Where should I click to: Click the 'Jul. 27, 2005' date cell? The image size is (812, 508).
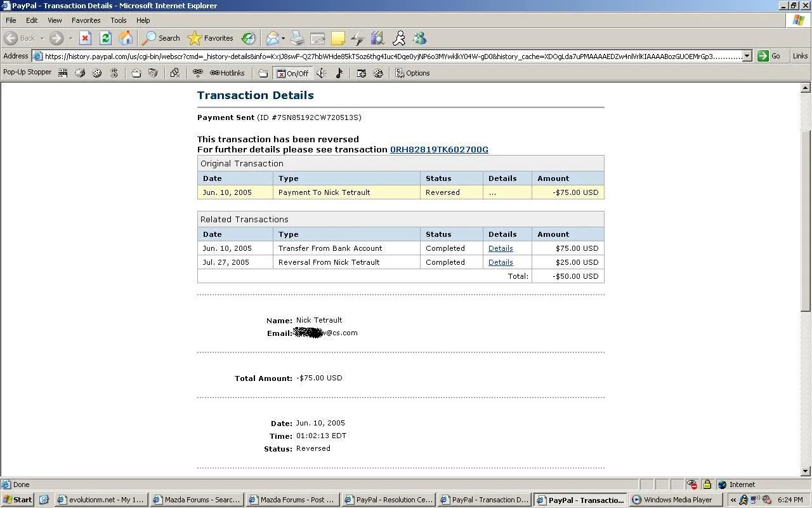pyautogui.click(x=235, y=262)
